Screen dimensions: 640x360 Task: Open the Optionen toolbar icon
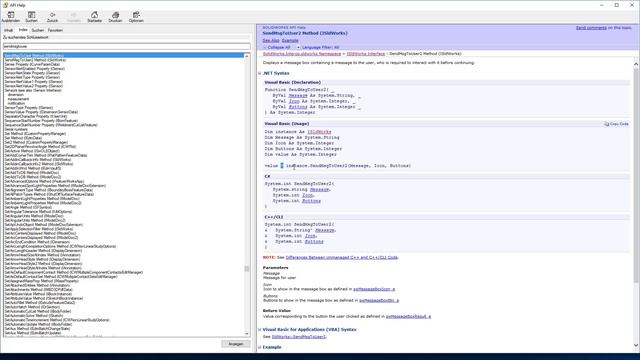(x=136, y=17)
